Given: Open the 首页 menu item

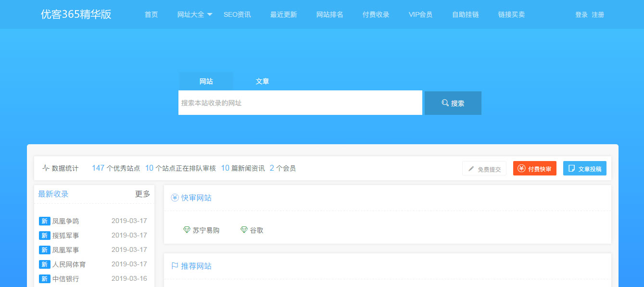Looking at the screenshot, I should coord(151,14).
